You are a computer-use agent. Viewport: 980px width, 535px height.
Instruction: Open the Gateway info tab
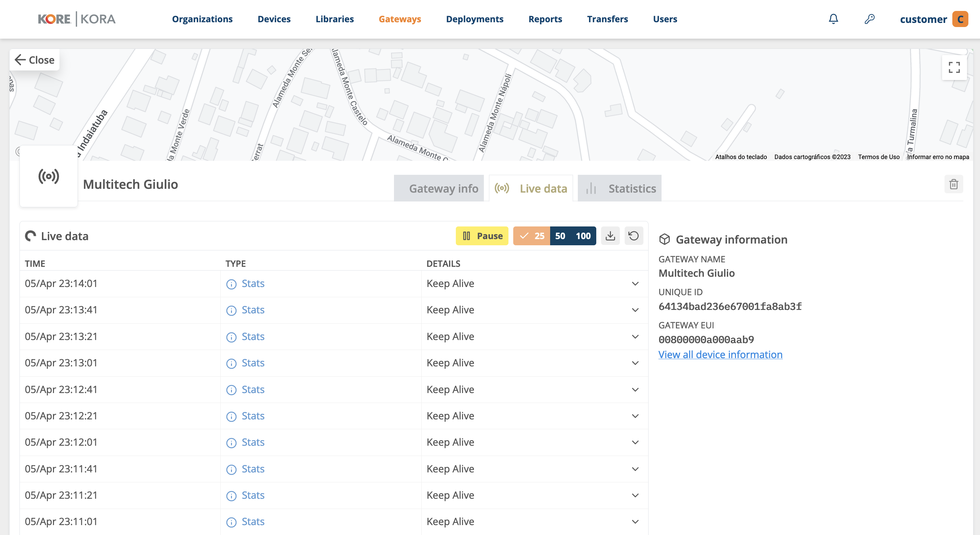[x=439, y=188]
